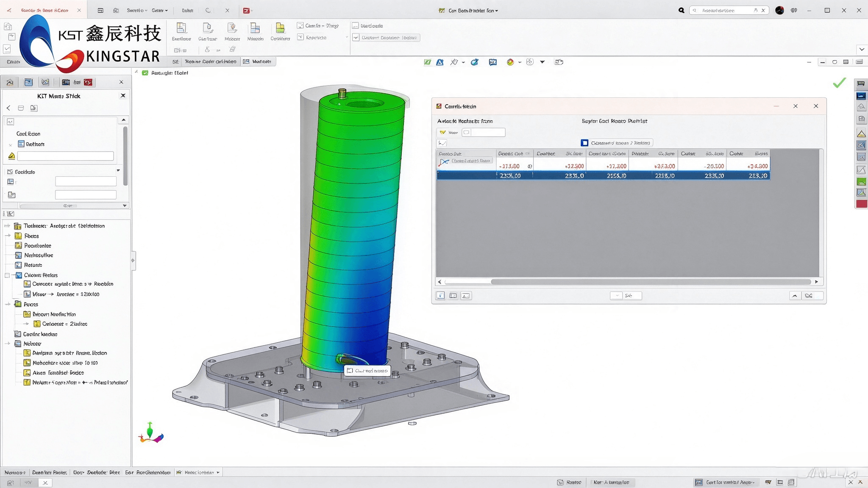Click the first icon at the dialog's bottom left
The image size is (868, 488).
441,296
